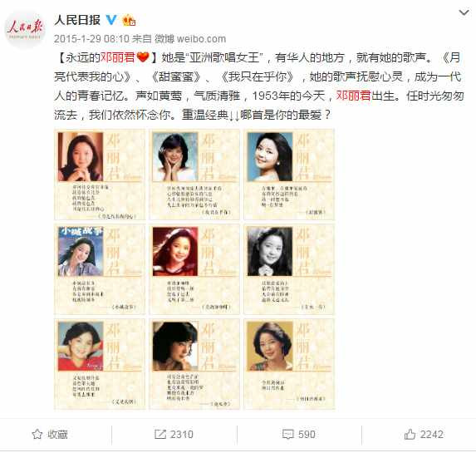
Task: Click the 人民日报 profile avatar
Action: coord(25,29)
